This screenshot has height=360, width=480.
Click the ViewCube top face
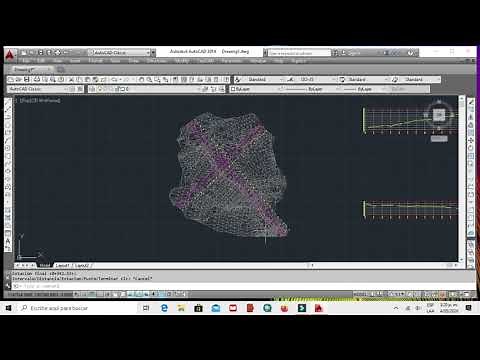pyautogui.click(x=439, y=115)
